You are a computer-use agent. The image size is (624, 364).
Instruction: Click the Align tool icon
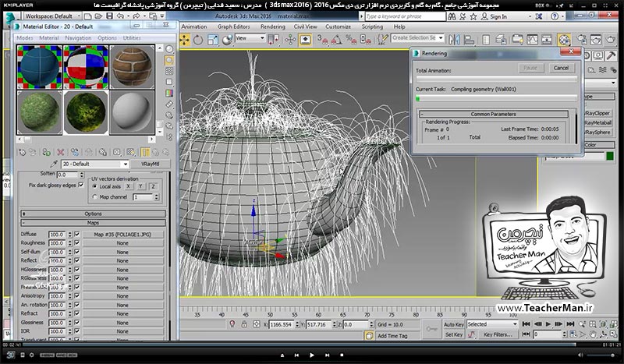coord(470,40)
